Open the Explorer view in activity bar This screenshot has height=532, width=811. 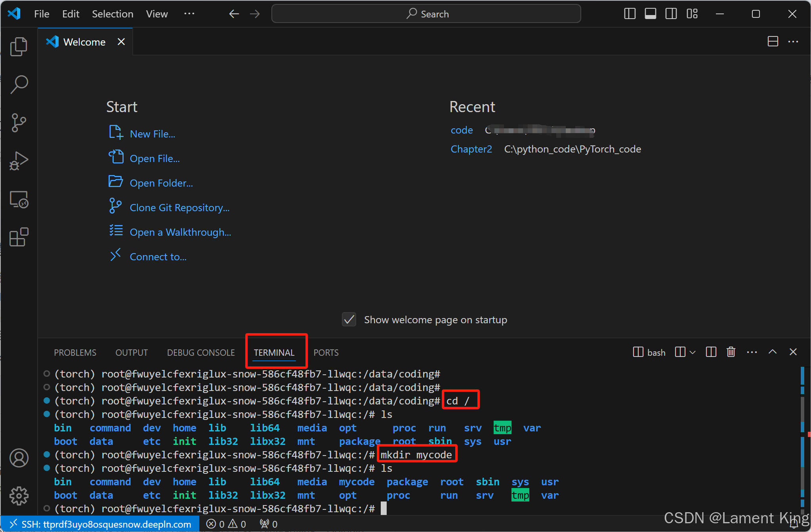coord(19,47)
